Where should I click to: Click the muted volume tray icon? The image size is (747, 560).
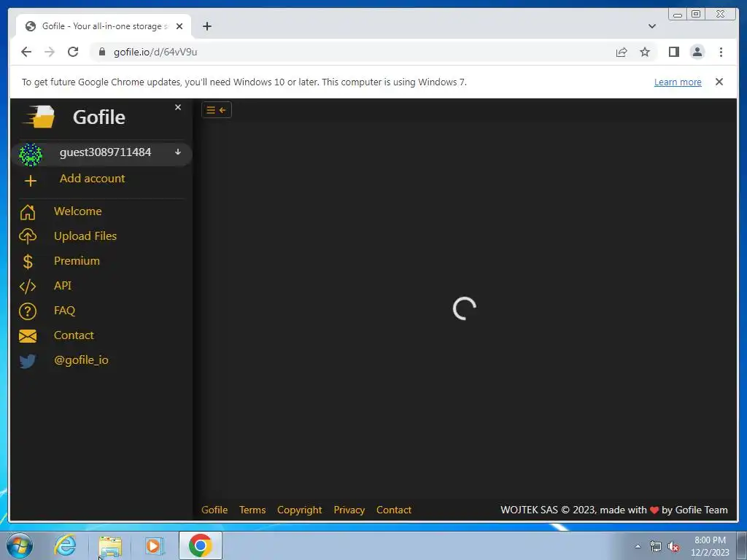click(x=673, y=546)
